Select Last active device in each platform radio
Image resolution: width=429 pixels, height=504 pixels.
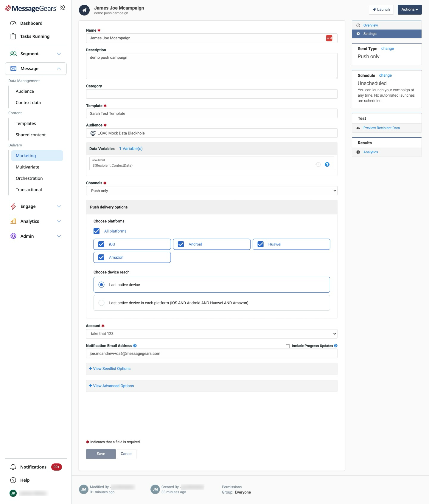click(x=101, y=303)
